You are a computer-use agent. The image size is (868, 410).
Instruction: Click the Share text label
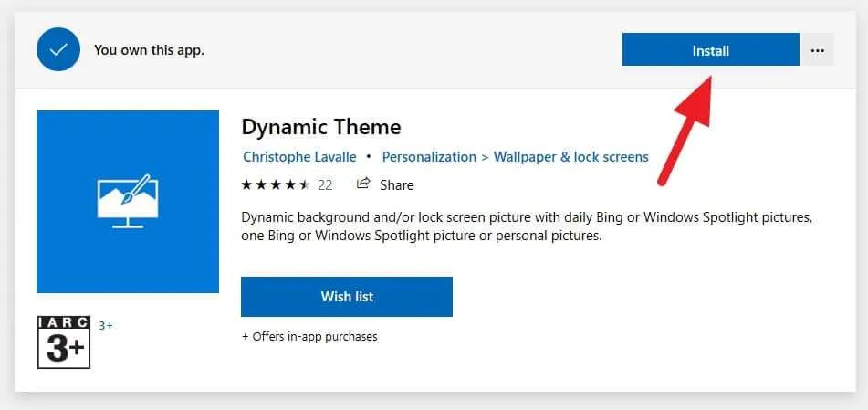[396, 185]
